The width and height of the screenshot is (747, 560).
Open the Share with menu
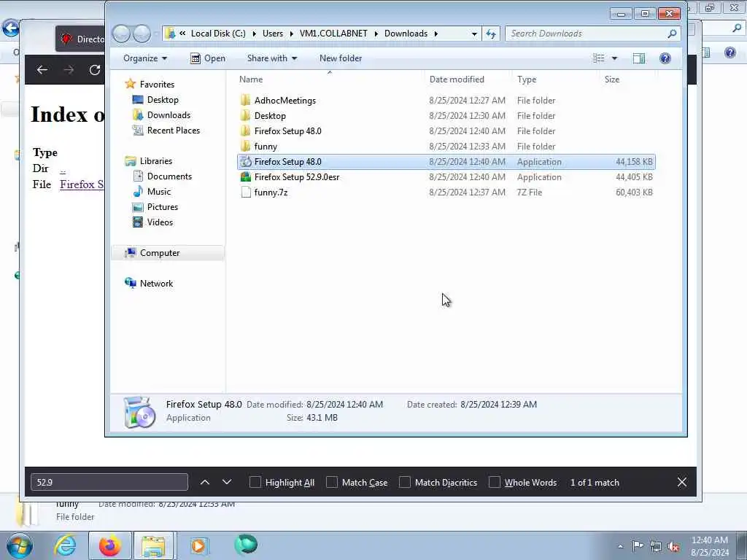point(272,58)
